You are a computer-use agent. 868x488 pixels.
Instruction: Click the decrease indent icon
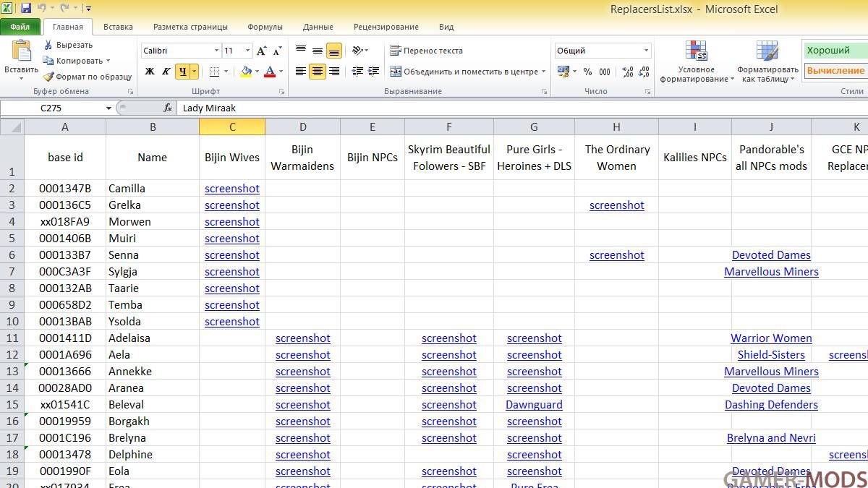tap(357, 72)
